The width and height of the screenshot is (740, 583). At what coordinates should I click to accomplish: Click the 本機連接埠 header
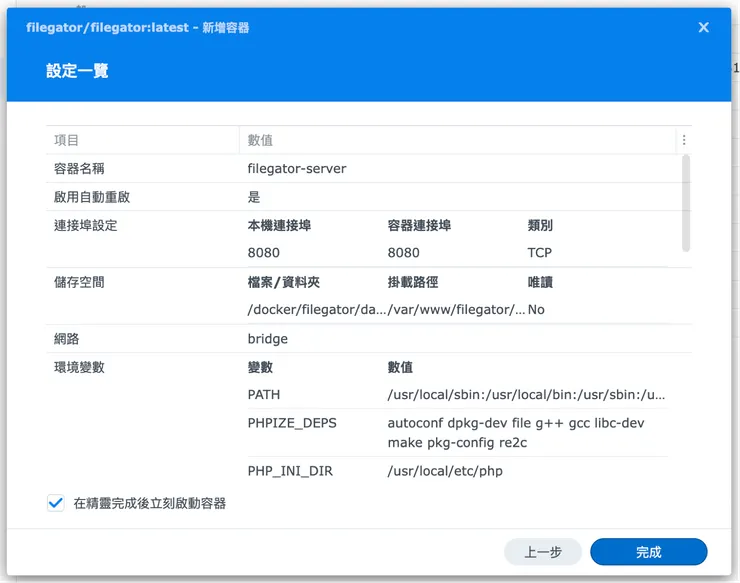[279, 225]
